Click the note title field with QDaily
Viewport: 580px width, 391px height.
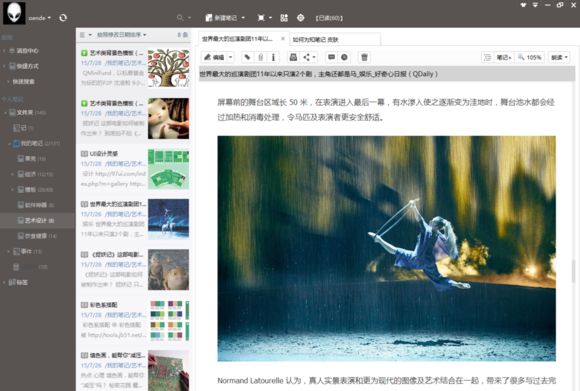tap(387, 74)
